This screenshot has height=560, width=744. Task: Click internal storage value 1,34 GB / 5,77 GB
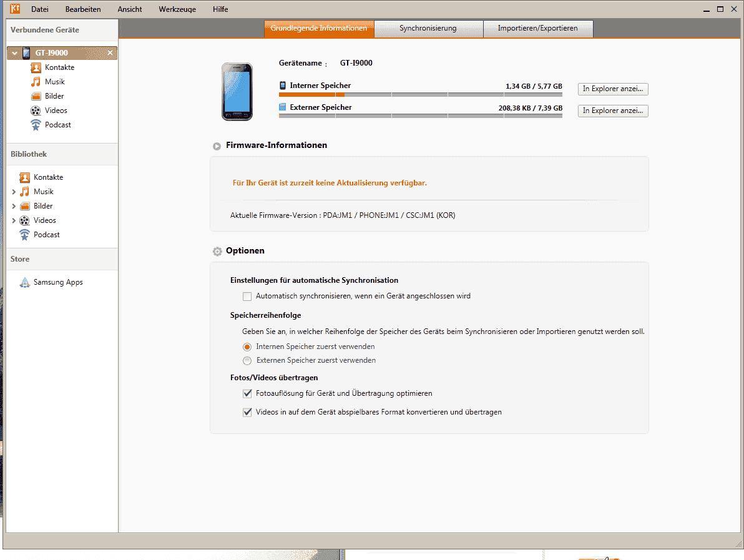(x=534, y=86)
